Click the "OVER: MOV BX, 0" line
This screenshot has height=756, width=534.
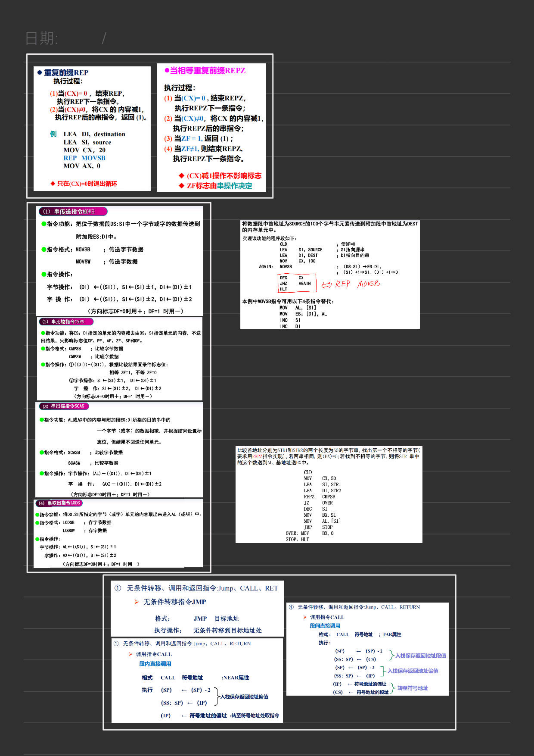point(309,533)
